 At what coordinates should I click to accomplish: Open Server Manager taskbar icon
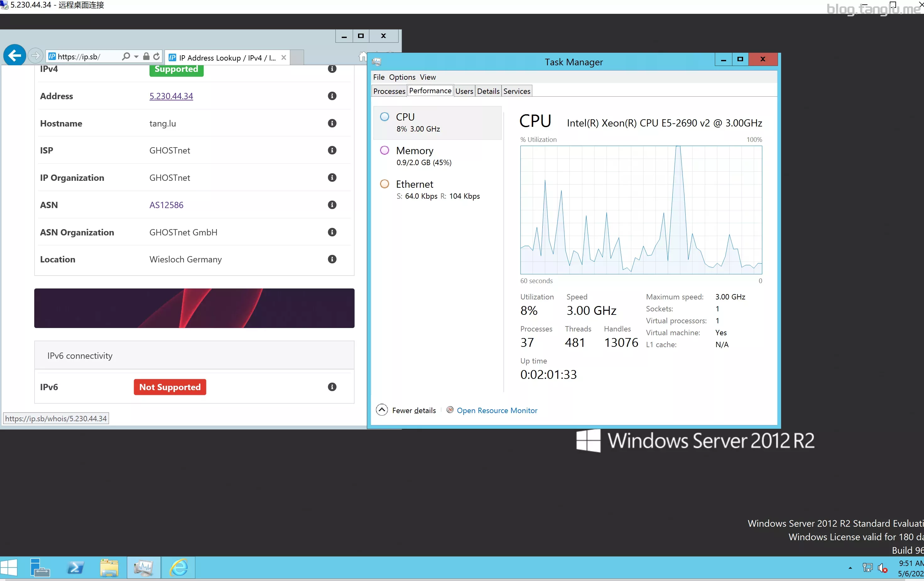40,567
